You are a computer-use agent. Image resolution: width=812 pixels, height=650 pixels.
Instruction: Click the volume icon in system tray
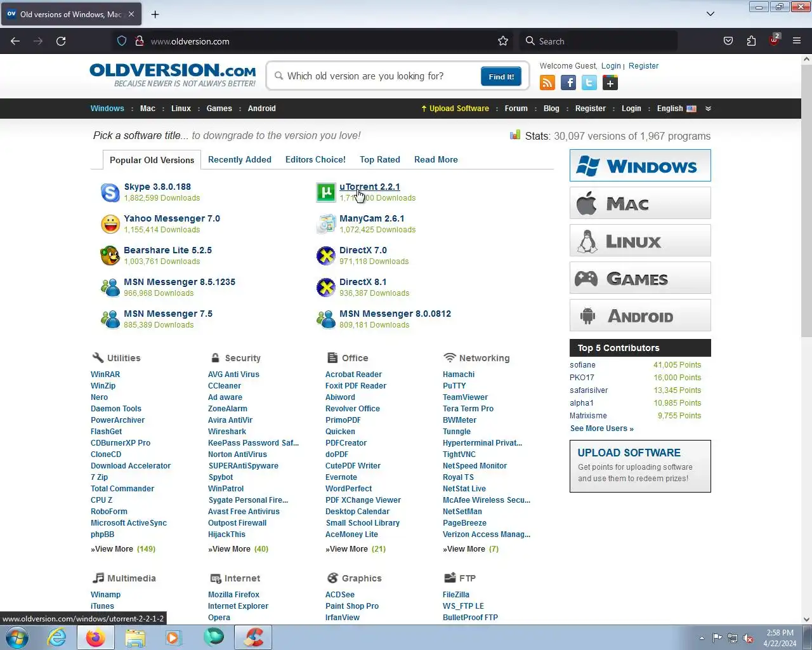click(749, 639)
